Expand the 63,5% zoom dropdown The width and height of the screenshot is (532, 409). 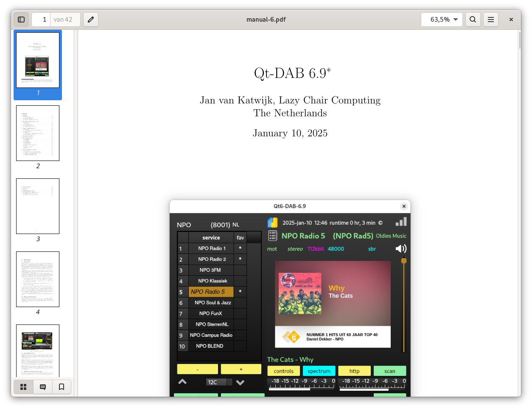click(x=442, y=20)
